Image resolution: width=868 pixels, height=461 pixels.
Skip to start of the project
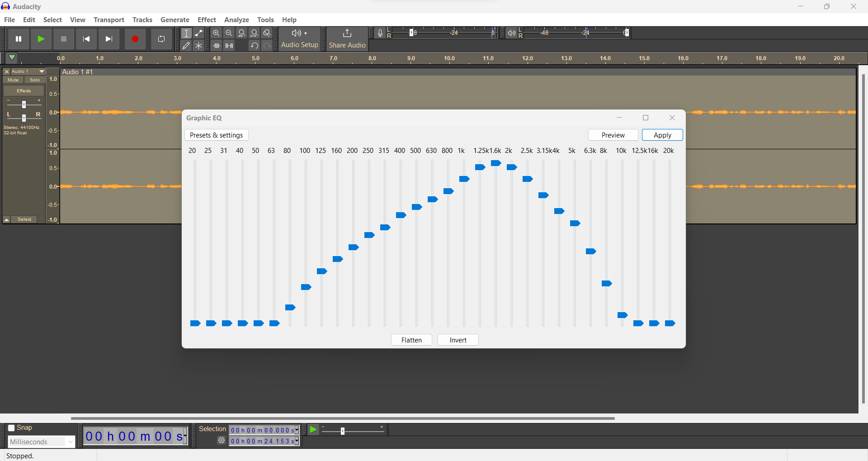[86, 39]
